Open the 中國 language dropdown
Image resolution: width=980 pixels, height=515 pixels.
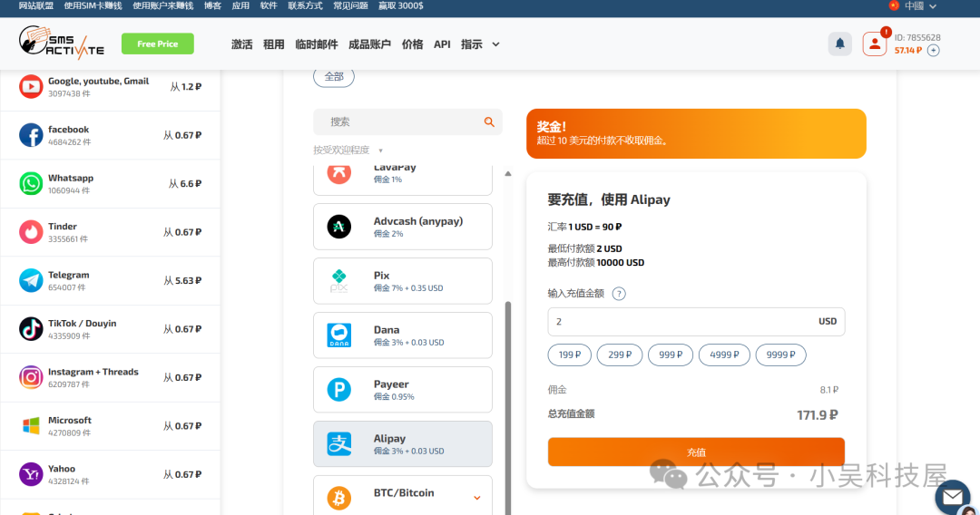tap(919, 6)
